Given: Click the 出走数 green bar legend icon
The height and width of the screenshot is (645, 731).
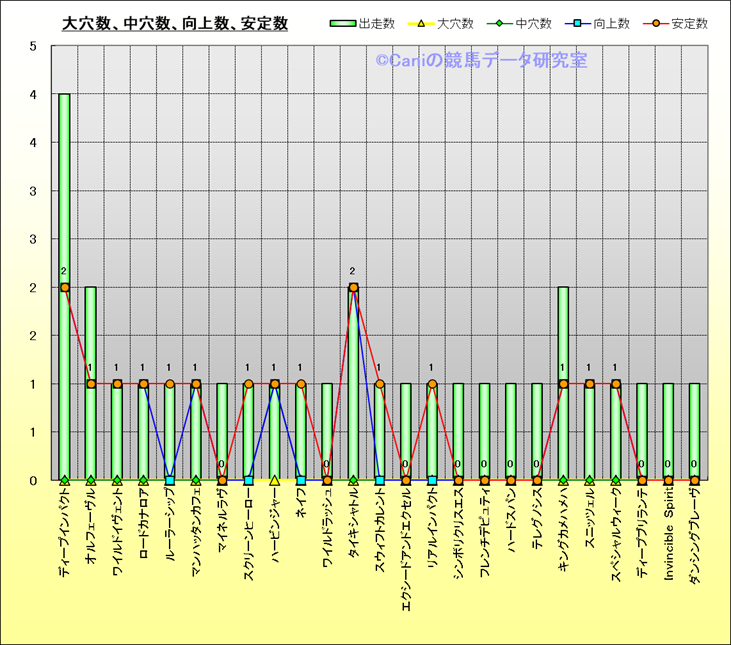Looking at the screenshot, I should (x=342, y=23).
